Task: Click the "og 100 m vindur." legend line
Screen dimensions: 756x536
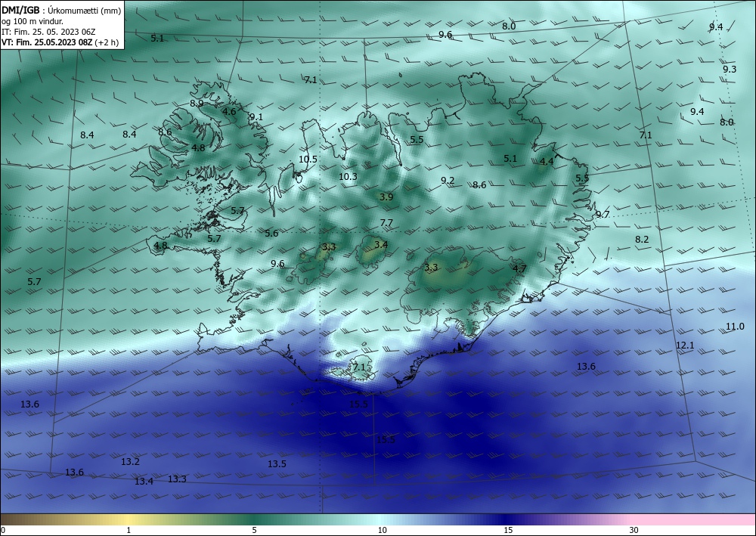Action: click(33, 21)
